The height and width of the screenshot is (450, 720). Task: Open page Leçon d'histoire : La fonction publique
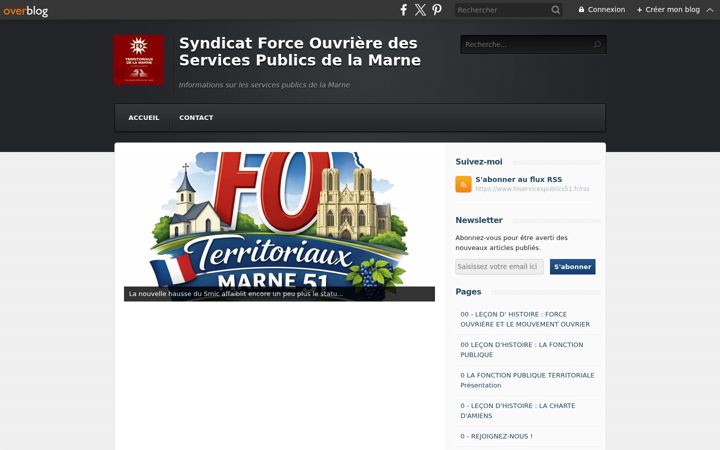click(522, 349)
